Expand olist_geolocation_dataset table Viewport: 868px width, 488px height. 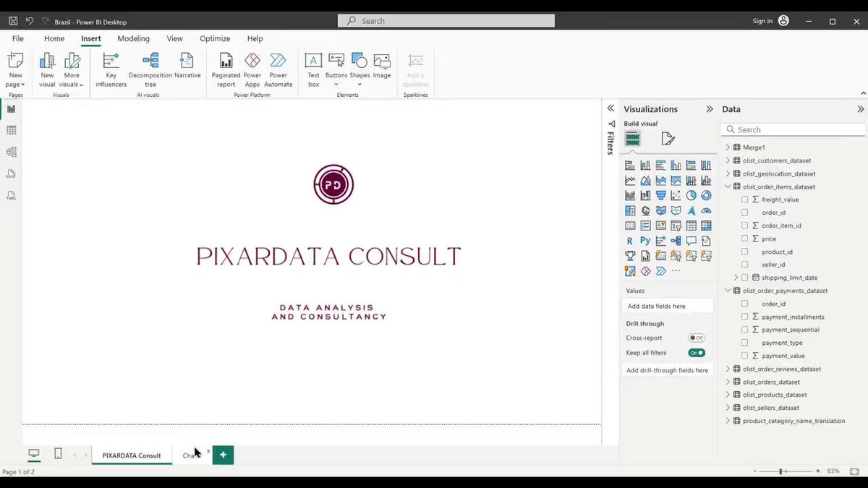(x=728, y=174)
